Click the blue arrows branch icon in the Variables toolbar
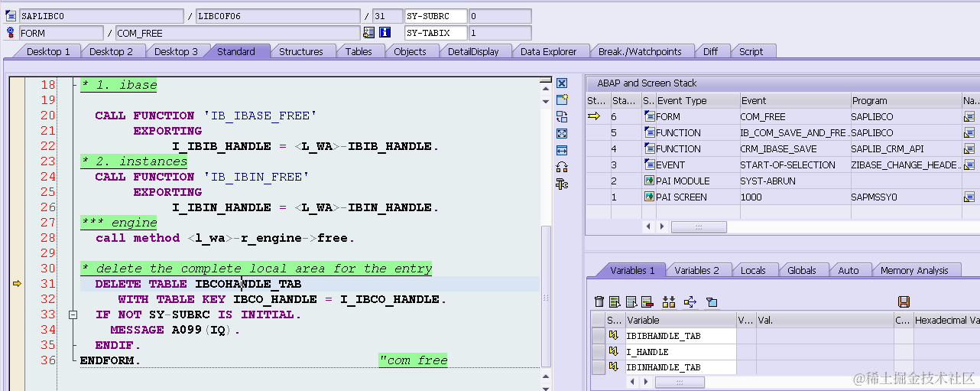This screenshot has height=391, width=980. (x=690, y=301)
